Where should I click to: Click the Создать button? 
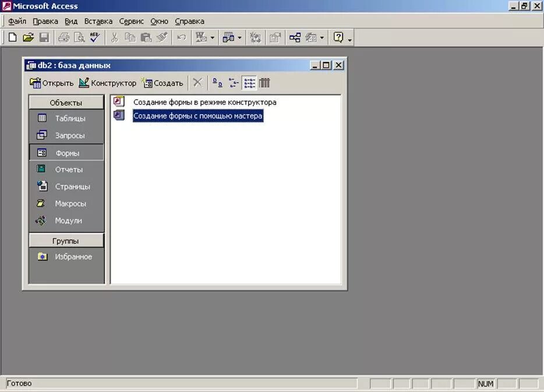[x=163, y=83]
